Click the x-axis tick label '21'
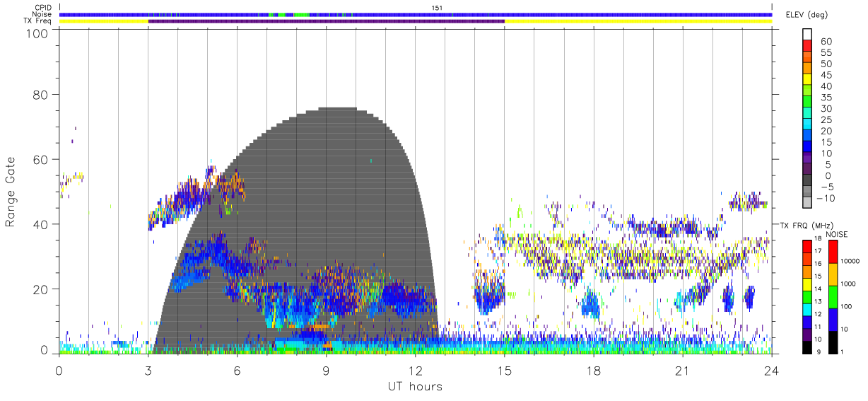This screenshot has width=868, height=401. (682, 371)
